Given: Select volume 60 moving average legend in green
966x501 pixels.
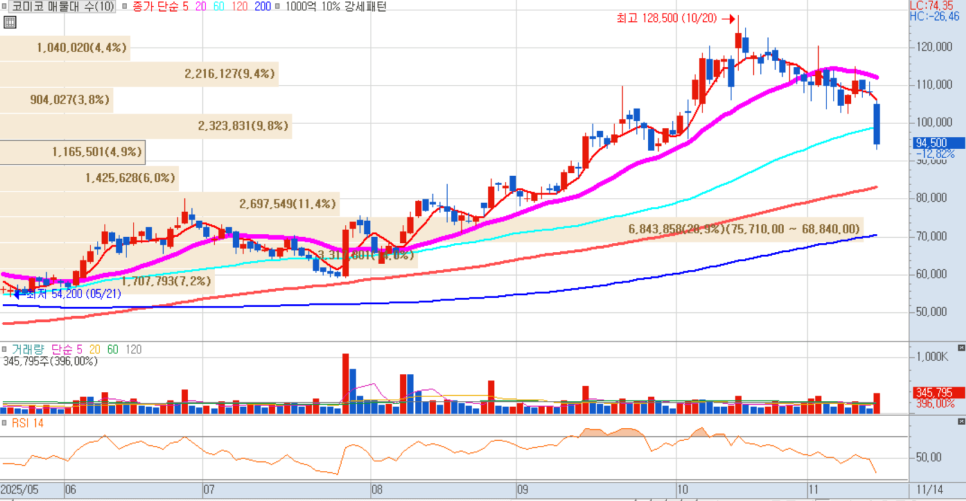Looking at the screenshot, I should [113, 349].
